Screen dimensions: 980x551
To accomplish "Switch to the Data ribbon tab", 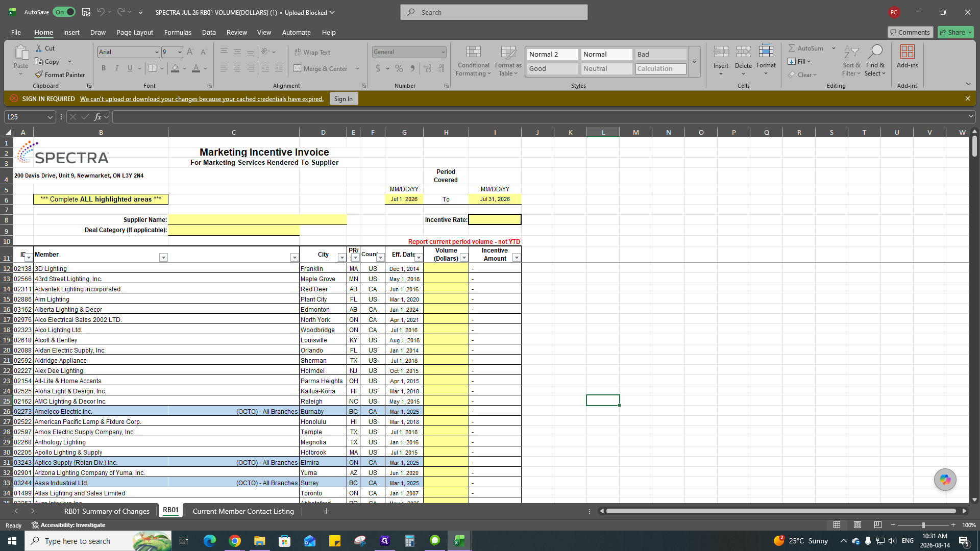I will point(209,32).
